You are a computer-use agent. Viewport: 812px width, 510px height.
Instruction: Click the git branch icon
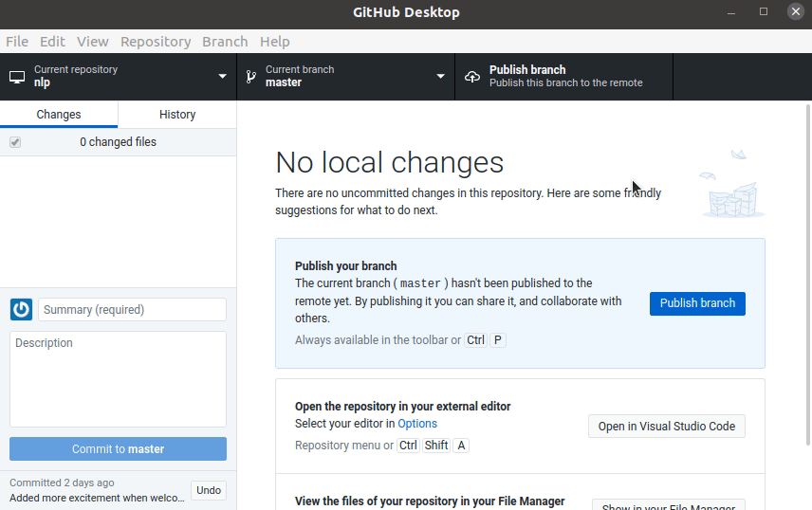tap(251, 77)
